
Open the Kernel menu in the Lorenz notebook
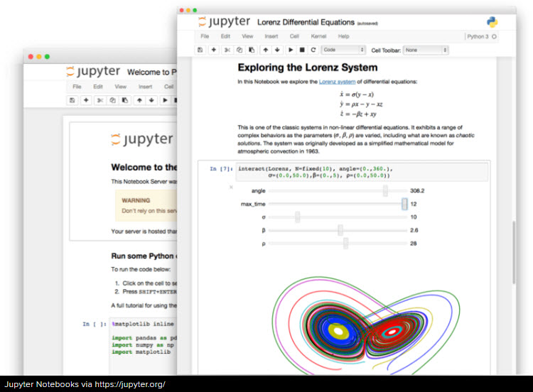click(x=318, y=36)
